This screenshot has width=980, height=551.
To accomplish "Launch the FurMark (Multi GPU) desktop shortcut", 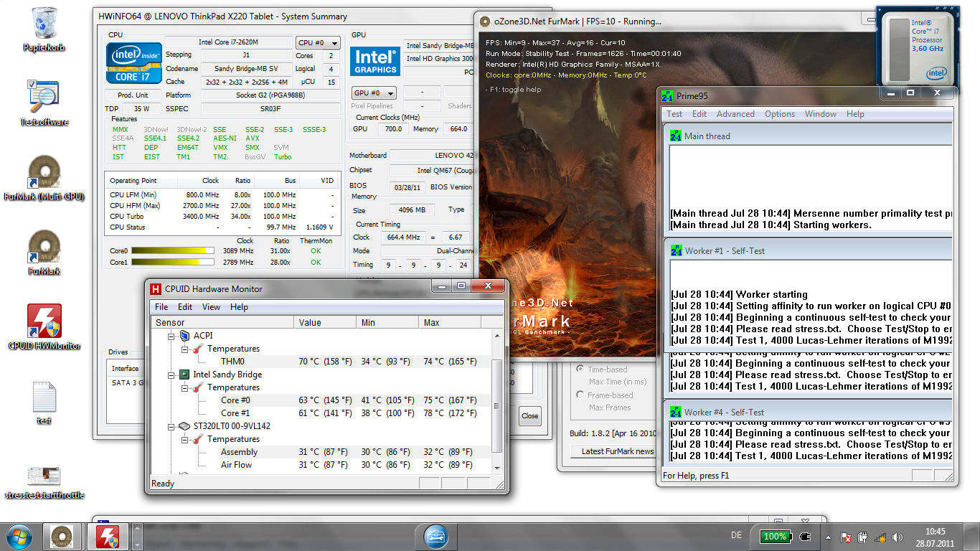I will click(x=44, y=173).
